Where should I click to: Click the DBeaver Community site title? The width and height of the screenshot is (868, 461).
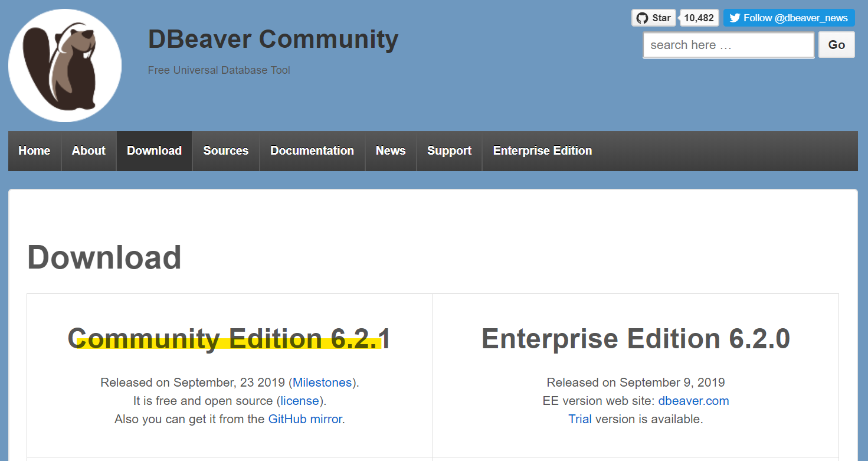(x=273, y=39)
